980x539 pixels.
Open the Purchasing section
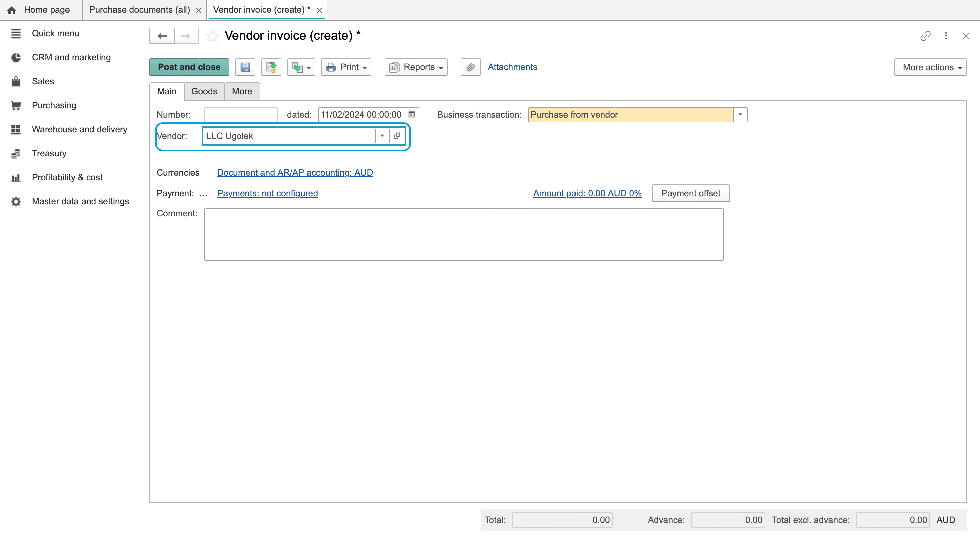54,105
